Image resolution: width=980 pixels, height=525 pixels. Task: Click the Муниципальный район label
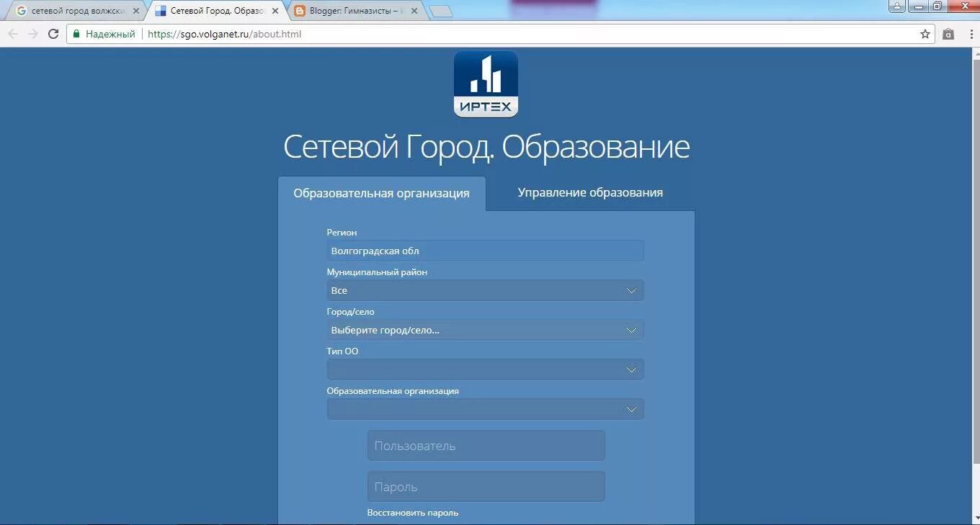click(x=377, y=272)
